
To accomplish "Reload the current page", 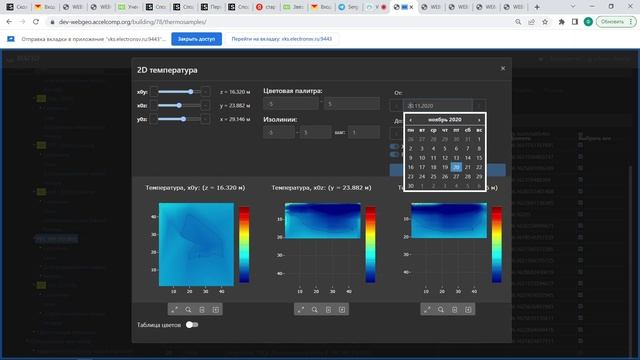I will 36,22.
